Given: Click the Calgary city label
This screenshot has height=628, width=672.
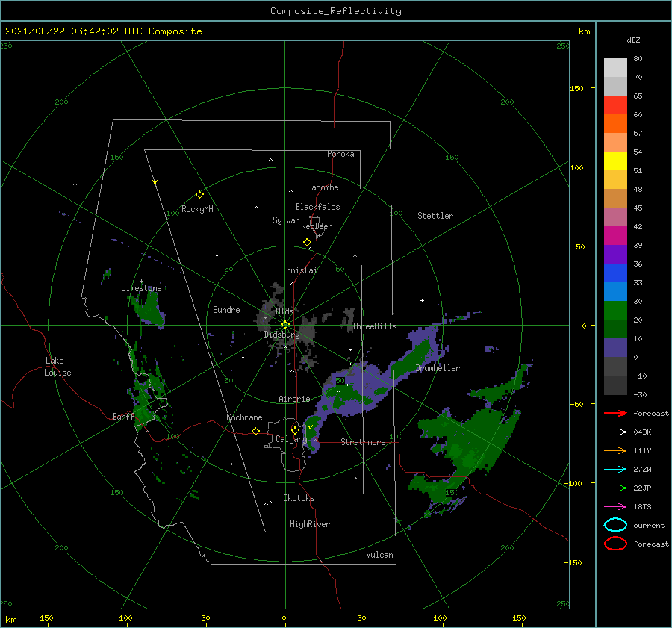Looking at the screenshot, I should tap(291, 439).
